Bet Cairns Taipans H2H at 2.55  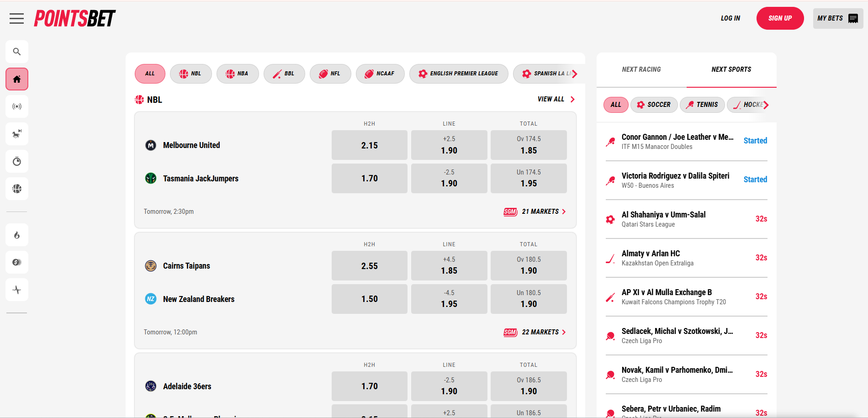tap(370, 266)
